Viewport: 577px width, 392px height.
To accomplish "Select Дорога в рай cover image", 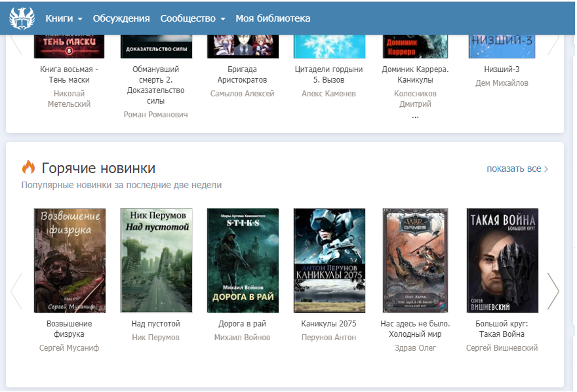I will tap(243, 260).
